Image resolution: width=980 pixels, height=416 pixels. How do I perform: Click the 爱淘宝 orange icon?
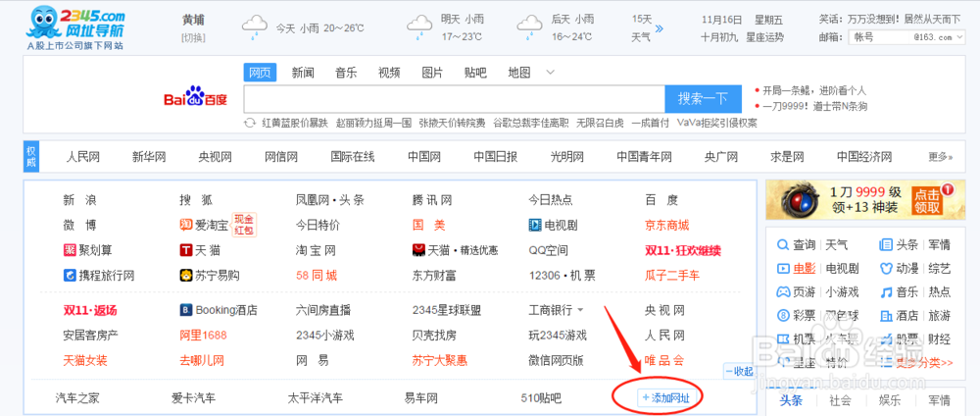coord(185,225)
